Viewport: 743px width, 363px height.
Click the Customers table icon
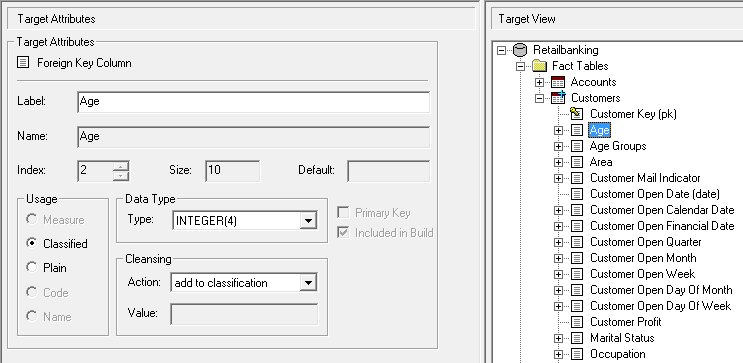point(558,98)
